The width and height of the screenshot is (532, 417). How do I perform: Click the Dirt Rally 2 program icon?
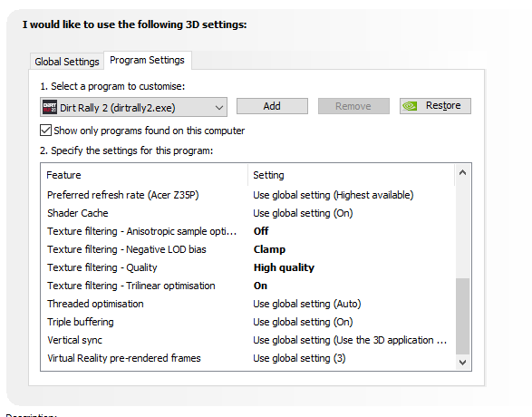pos(50,108)
